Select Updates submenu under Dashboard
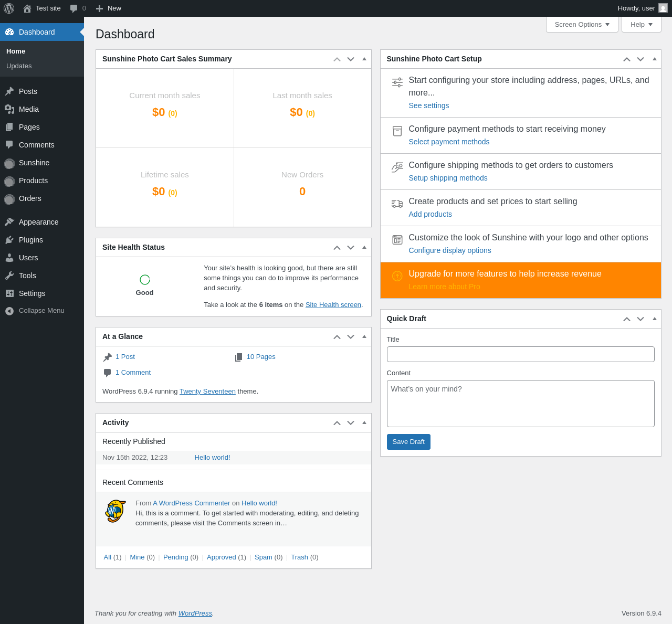The width and height of the screenshot is (672, 624). [x=19, y=66]
